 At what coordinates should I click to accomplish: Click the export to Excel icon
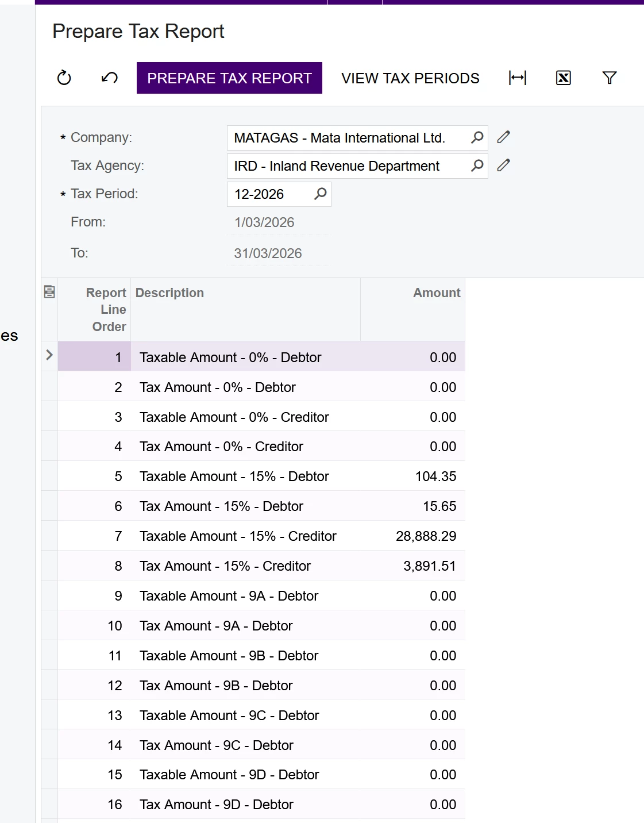point(564,78)
